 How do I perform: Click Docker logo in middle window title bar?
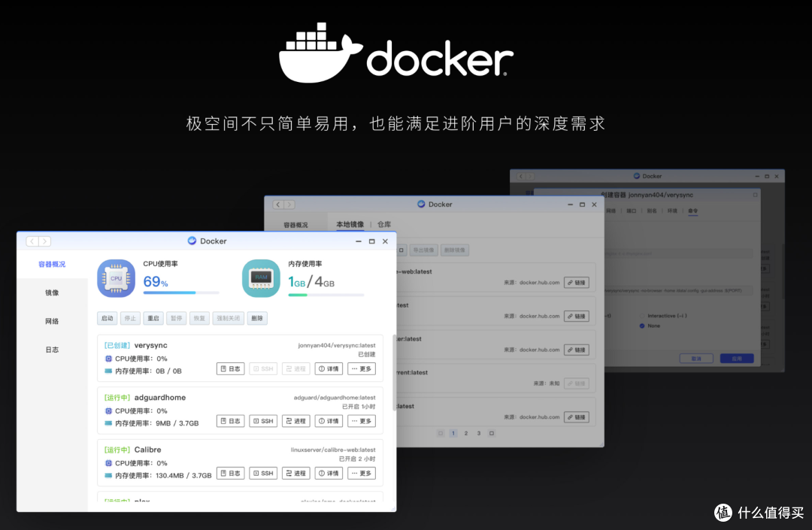421,204
